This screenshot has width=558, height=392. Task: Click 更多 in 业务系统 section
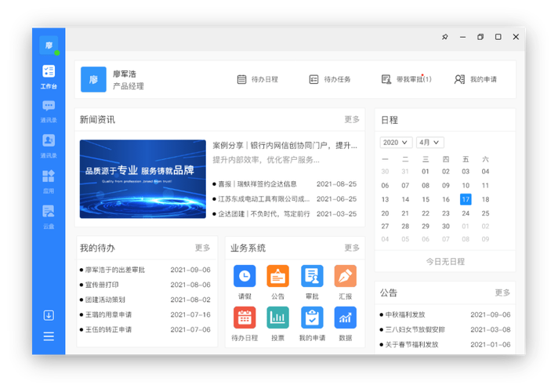click(352, 248)
